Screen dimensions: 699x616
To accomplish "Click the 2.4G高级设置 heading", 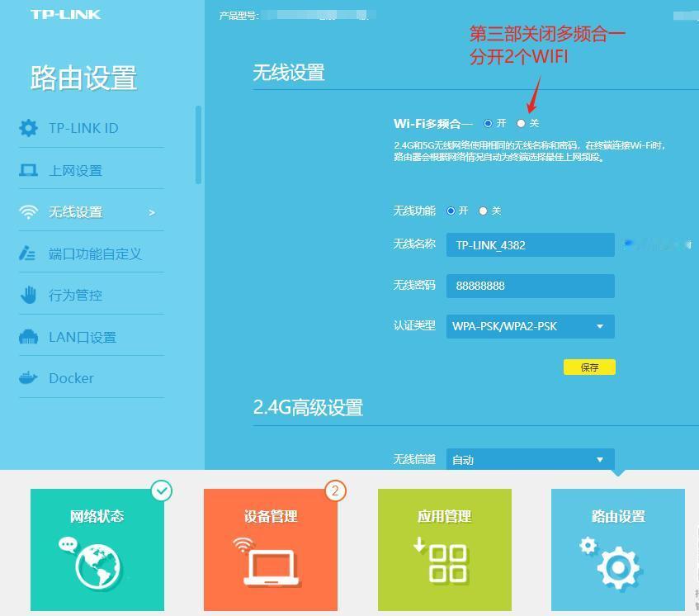I will [x=308, y=408].
